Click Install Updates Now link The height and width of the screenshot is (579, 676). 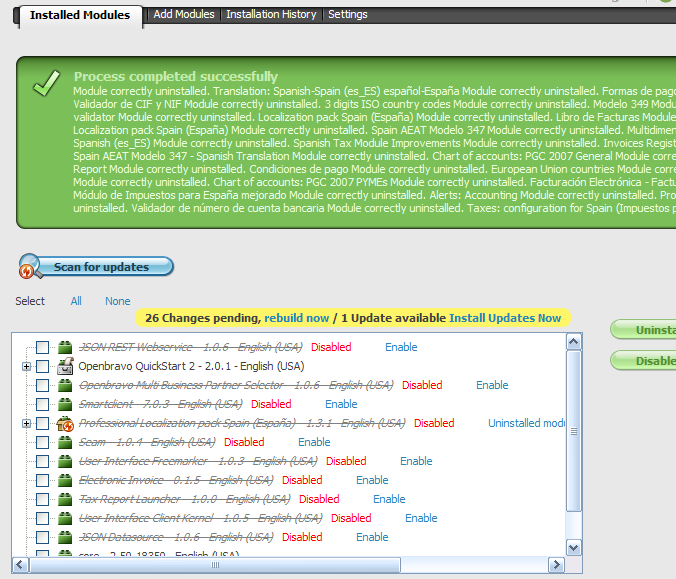505,318
